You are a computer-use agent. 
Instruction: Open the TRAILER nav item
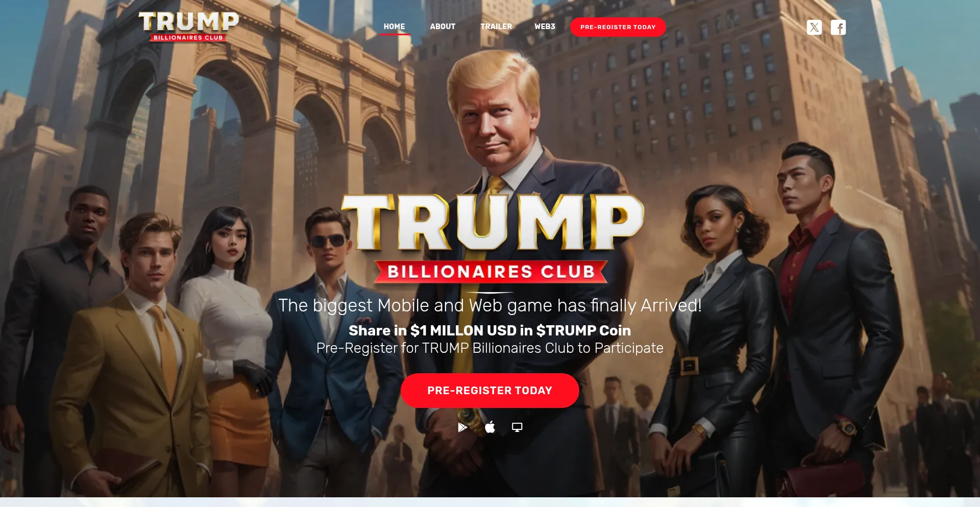pos(496,27)
